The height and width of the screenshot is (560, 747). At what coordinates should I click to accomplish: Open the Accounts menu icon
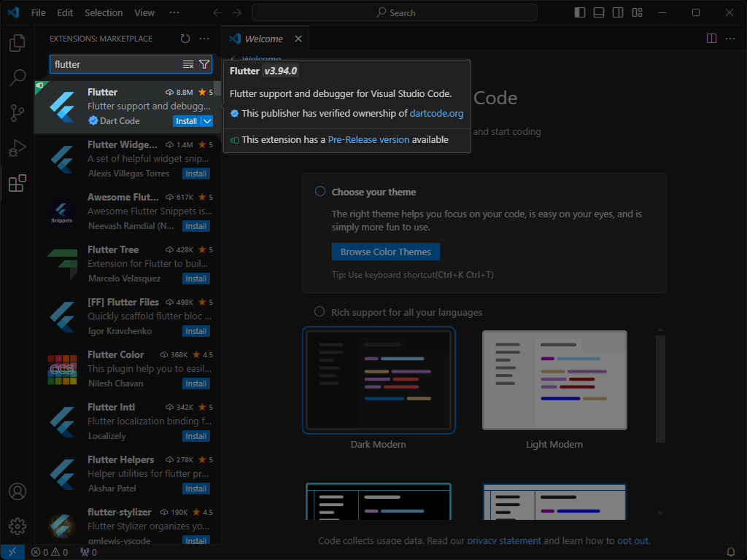[x=18, y=491]
